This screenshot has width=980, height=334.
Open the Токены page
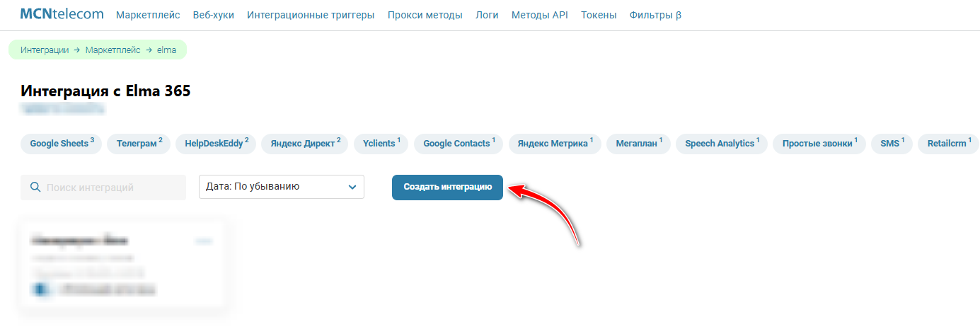tap(599, 15)
